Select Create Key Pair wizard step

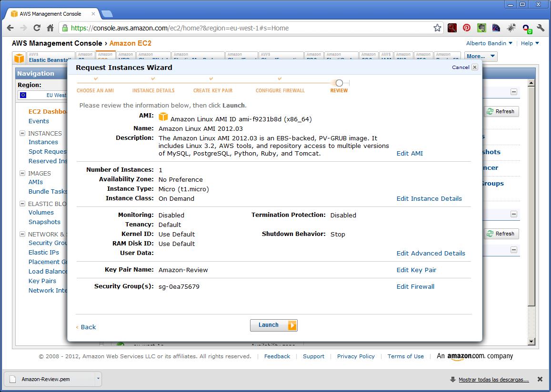pyautogui.click(x=213, y=90)
